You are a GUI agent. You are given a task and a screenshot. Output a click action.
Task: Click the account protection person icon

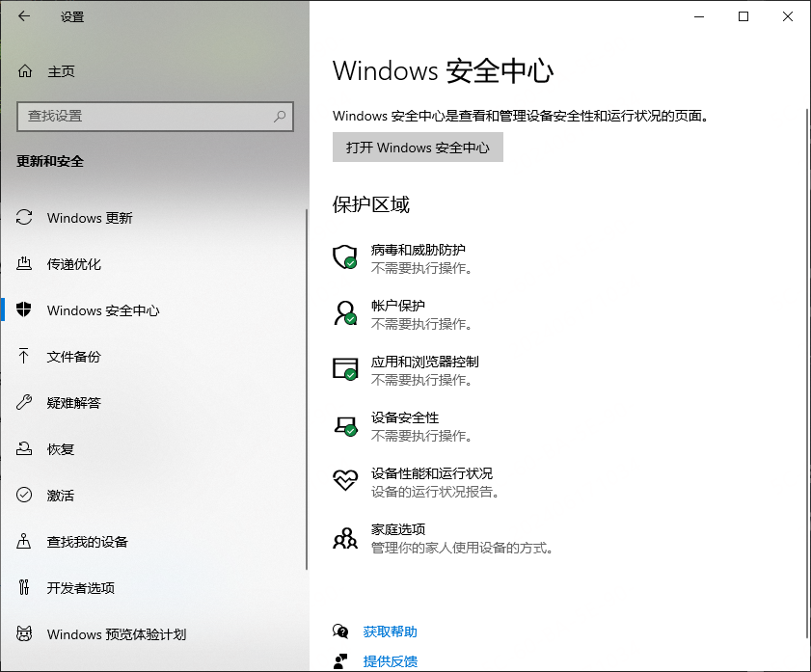click(344, 312)
